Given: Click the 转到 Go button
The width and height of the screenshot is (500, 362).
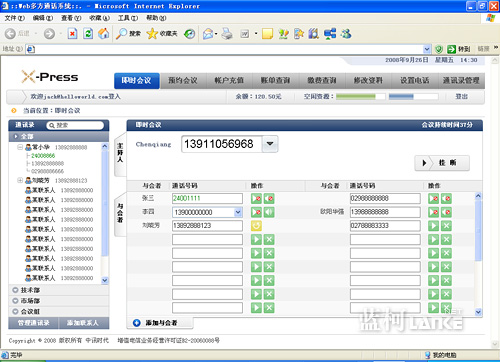Looking at the screenshot, I should (x=459, y=49).
